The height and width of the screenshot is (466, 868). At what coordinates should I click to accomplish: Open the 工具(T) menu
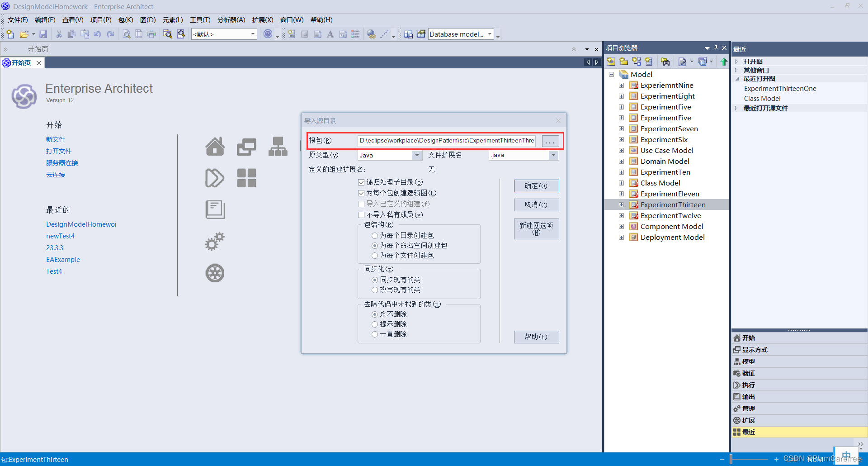pyautogui.click(x=200, y=20)
